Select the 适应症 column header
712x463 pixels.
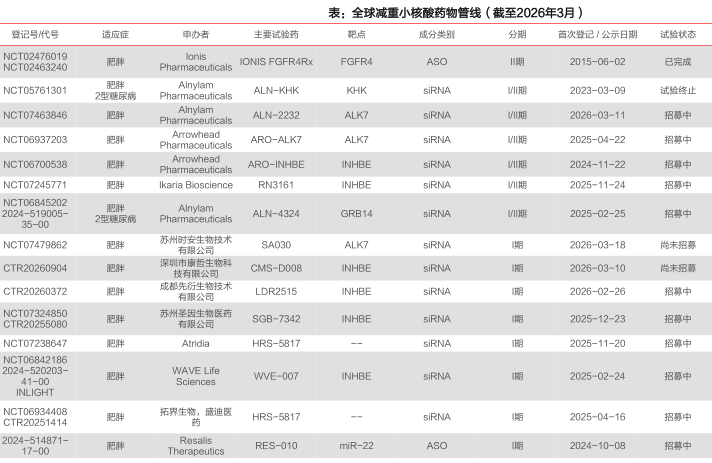pyautogui.click(x=116, y=34)
